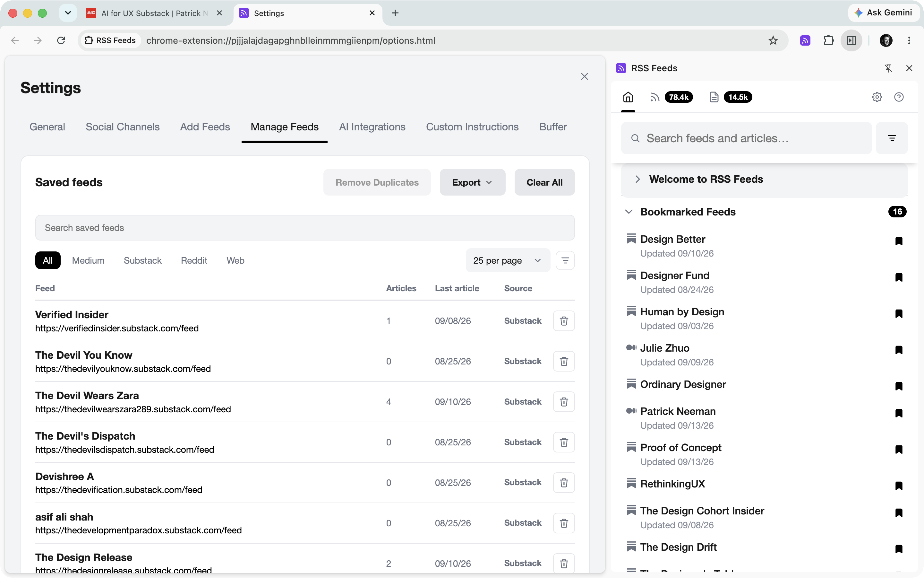The height and width of the screenshot is (578, 924).
Task: Click the Remove Duplicates button
Action: point(377,182)
